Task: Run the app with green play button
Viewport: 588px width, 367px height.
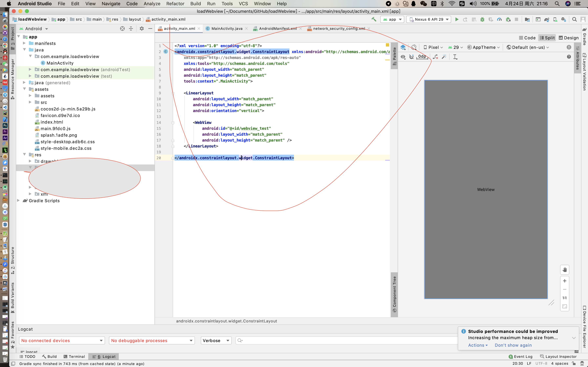Action: tap(457, 19)
